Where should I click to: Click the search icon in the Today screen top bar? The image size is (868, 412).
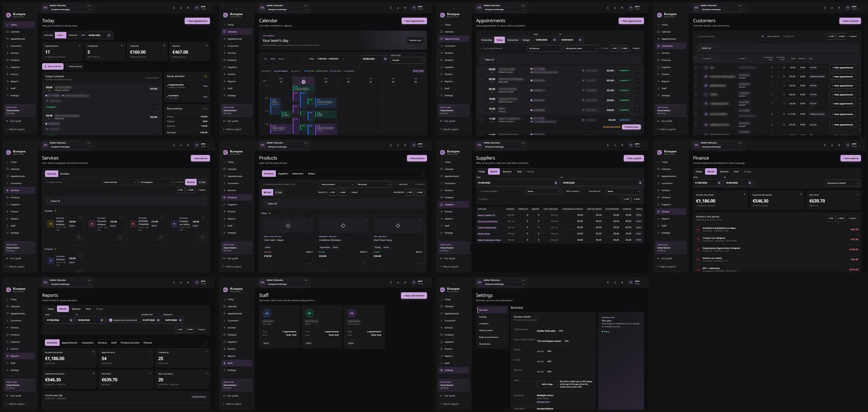click(181, 8)
